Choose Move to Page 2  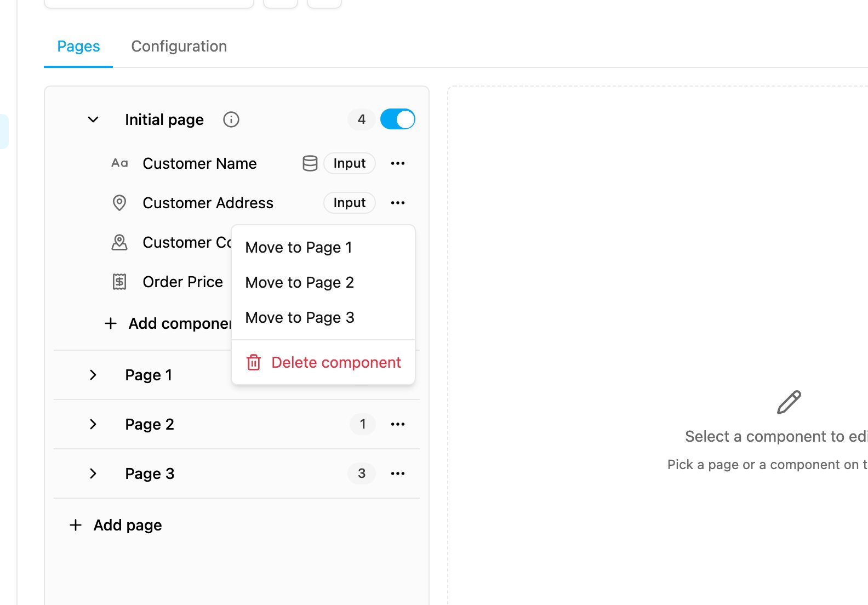323,283
